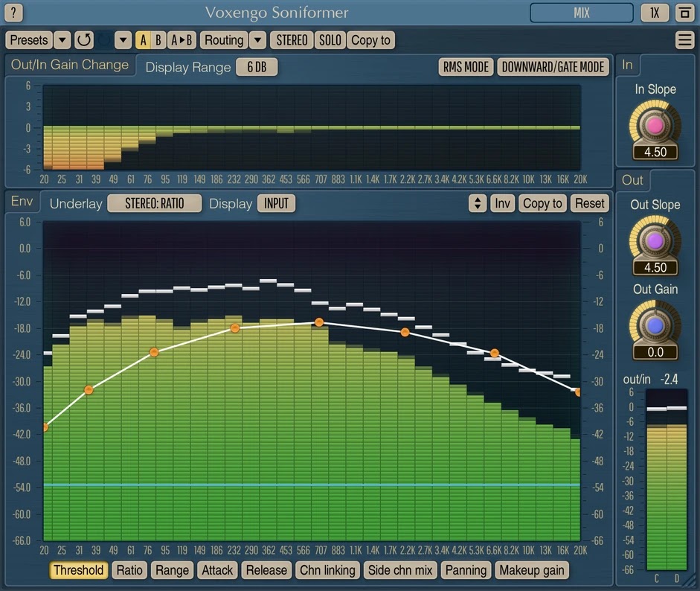
Task: Select the Attack envelope tab
Action: pos(217,570)
